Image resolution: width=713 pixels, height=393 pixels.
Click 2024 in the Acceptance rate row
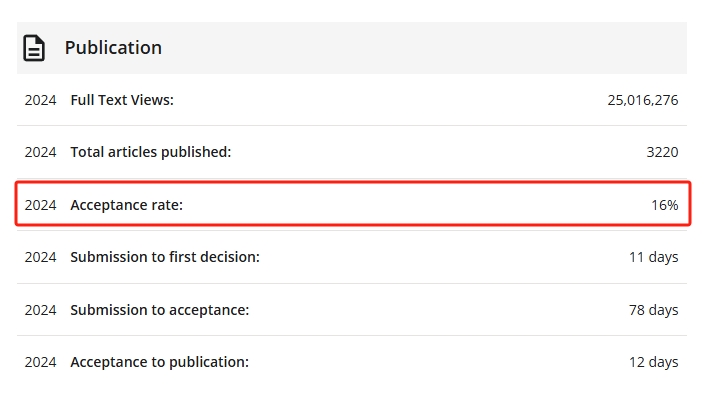click(x=40, y=205)
